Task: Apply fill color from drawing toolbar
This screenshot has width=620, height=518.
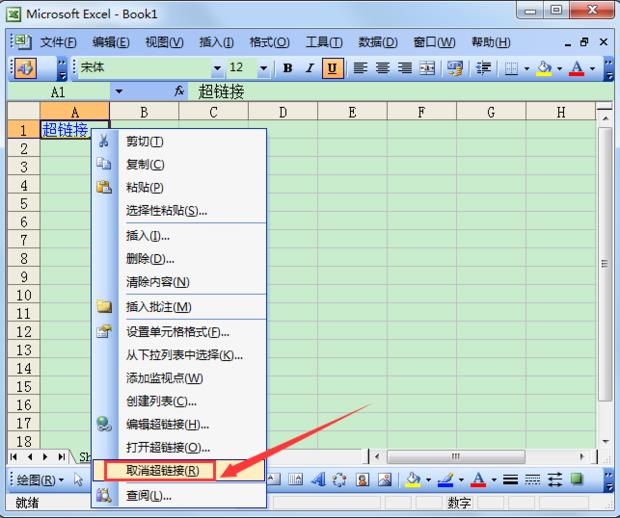Action: tap(413, 480)
